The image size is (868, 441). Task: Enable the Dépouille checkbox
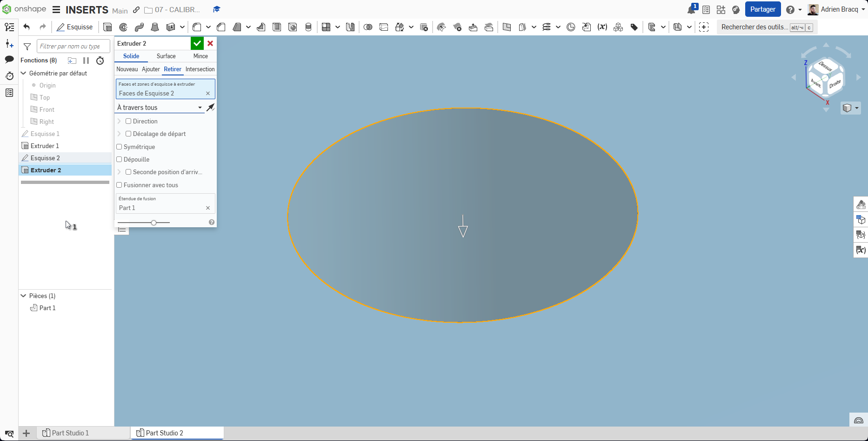tap(120, 159)
